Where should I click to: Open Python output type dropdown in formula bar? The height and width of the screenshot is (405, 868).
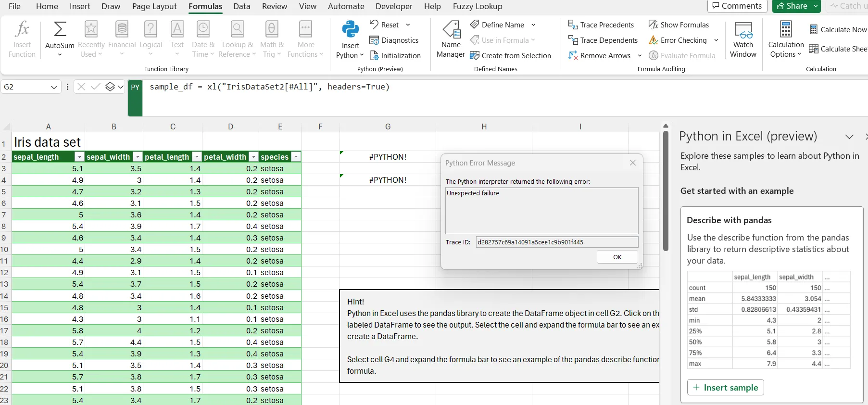[114, 87]
